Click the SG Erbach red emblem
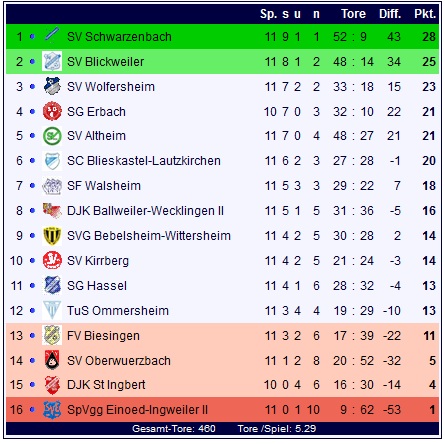 [52, 111]
